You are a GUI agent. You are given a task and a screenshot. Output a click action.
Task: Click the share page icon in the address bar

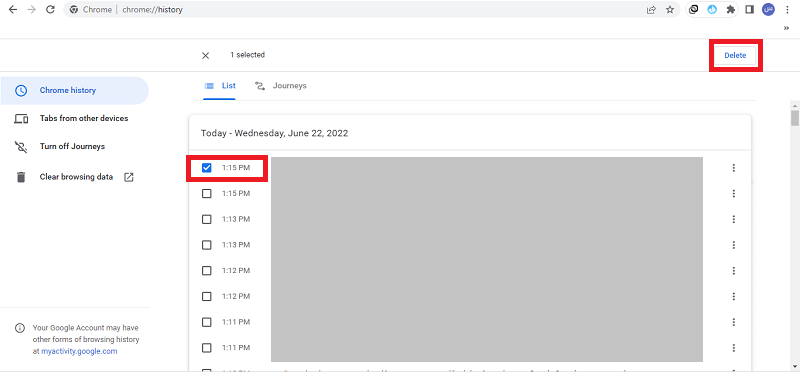tap(652, 10)
